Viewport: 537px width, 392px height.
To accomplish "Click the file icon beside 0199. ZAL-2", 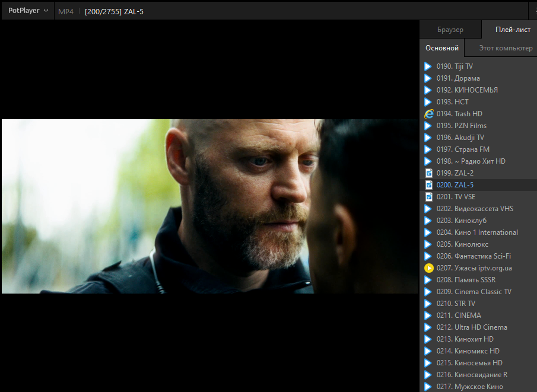I will click(429, 173).
